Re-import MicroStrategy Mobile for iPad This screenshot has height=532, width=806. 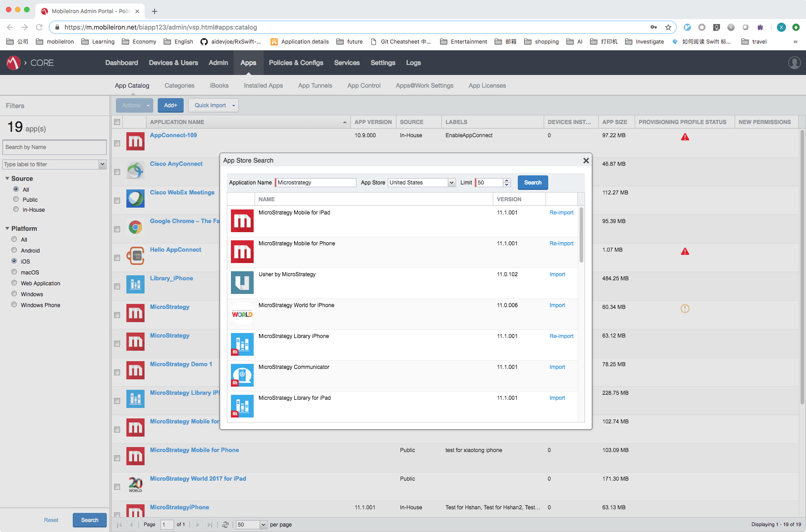(x=561, y=213)
